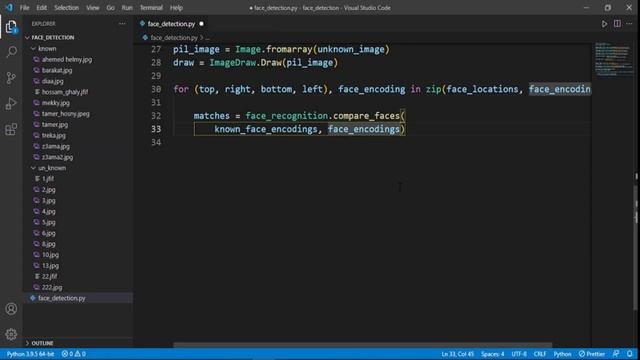Open mekky.jpg file
This screenshot has width=640, height=360.
[56, 103]
